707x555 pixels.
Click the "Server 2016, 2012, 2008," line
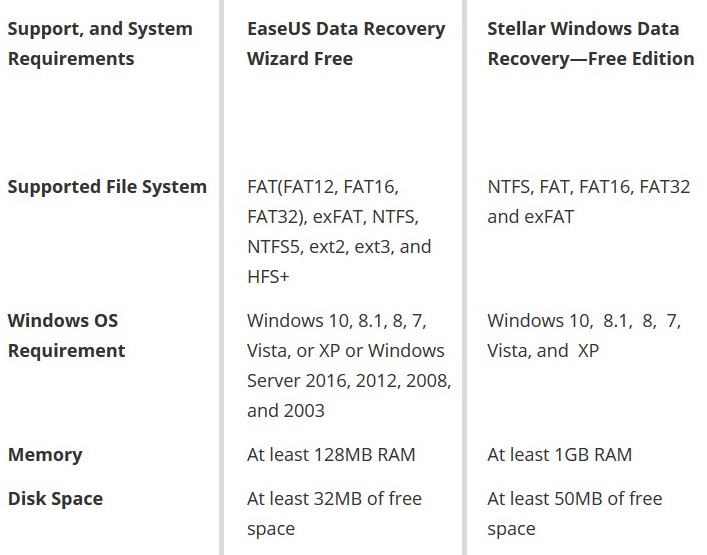coord(349,381)
